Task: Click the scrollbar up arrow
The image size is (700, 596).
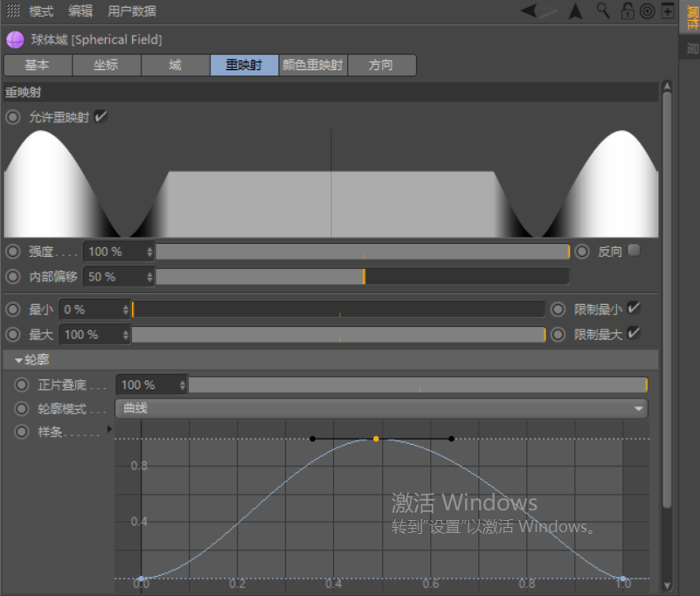Action: click(x=667, y=87)
